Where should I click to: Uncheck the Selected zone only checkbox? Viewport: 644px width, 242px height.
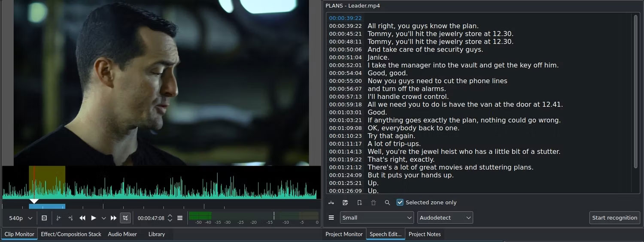(400, 203)
